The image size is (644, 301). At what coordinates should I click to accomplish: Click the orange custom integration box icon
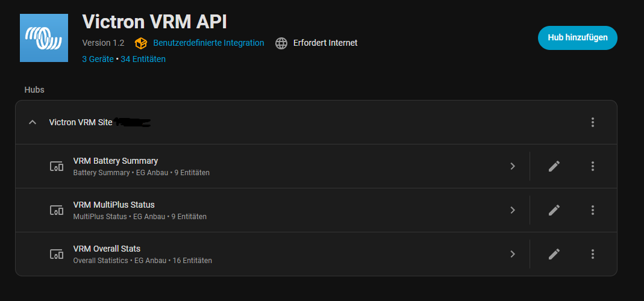pos(141,43)
